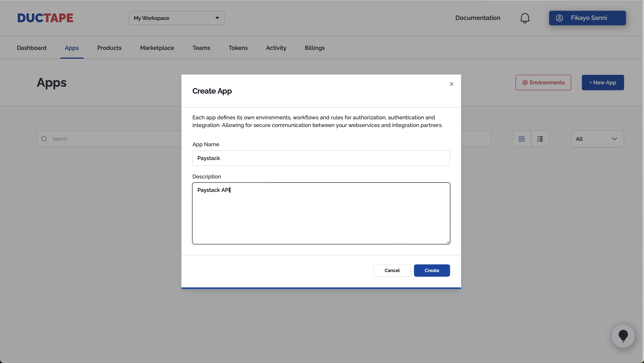Screen dimensions: 644x363
Task: Grab the Description textarea resize handle
Action: 448,242
